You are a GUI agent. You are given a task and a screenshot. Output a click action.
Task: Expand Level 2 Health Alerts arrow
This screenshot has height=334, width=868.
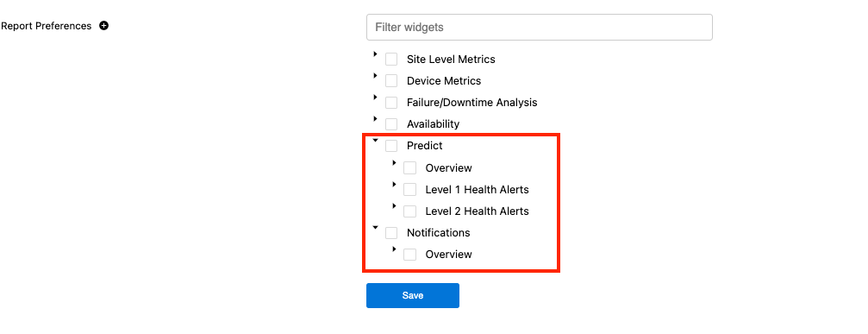(x=394, y=205)
